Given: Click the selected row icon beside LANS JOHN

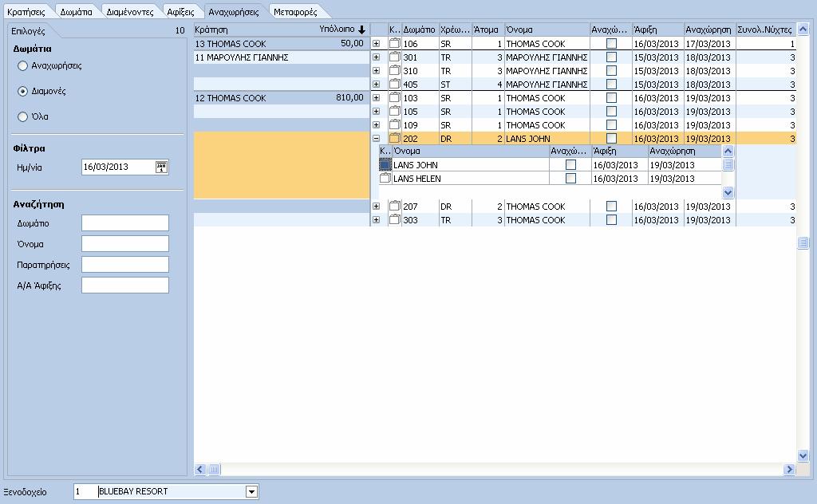Looking at the screenshot, I should (385, 164).
